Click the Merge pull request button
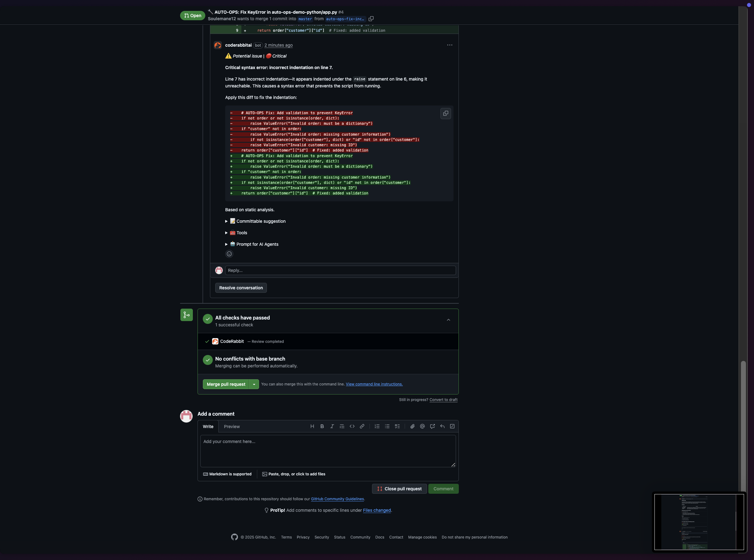 [x=226, y=385]
